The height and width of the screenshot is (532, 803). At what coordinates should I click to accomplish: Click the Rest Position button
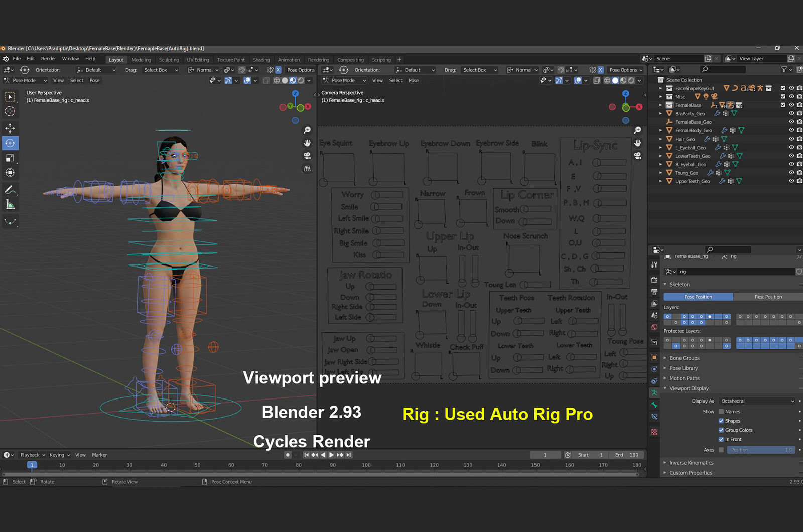tap(768, 297)
